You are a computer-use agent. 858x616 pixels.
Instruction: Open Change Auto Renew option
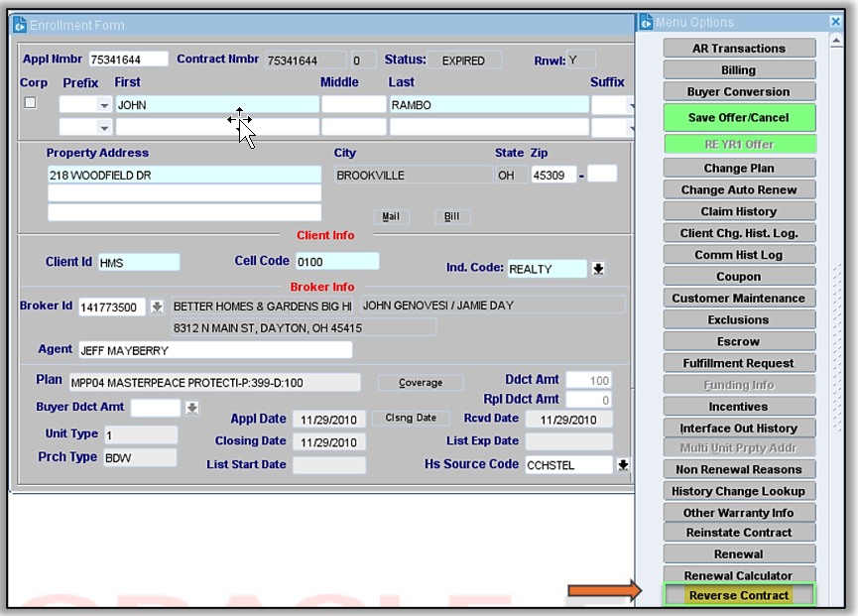pyautogui.click(x=739, y=189)
